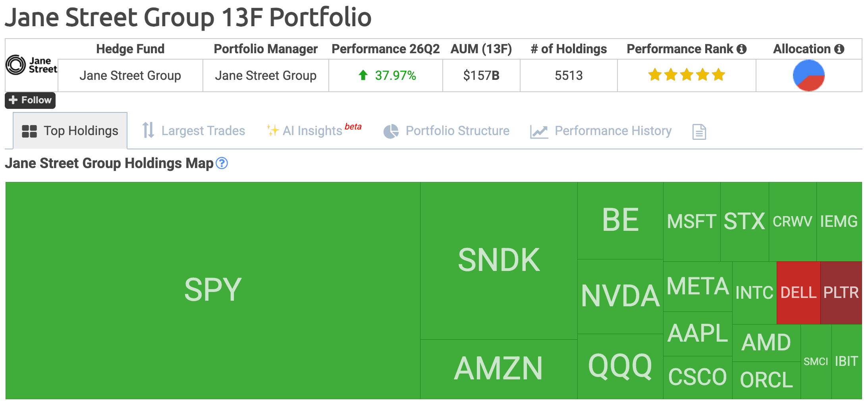Viewport: 868px width, 406px height.
Task: Open the document report icon tab
Action: tap(699, 131)
